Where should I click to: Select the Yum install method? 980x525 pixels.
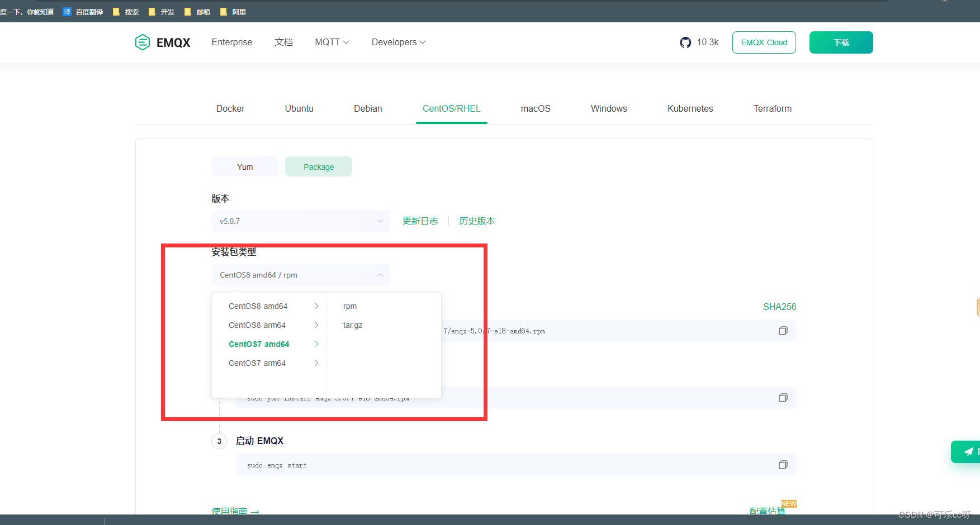[245, 166]
